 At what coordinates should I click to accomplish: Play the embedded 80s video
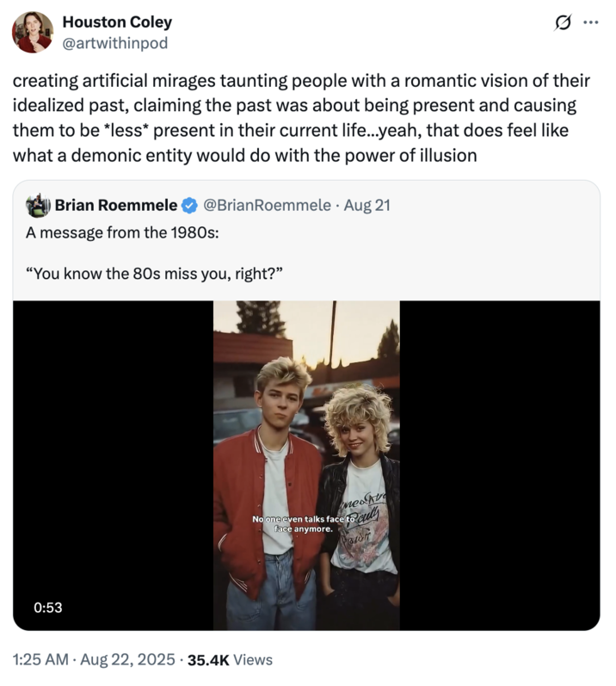[306, 465]
